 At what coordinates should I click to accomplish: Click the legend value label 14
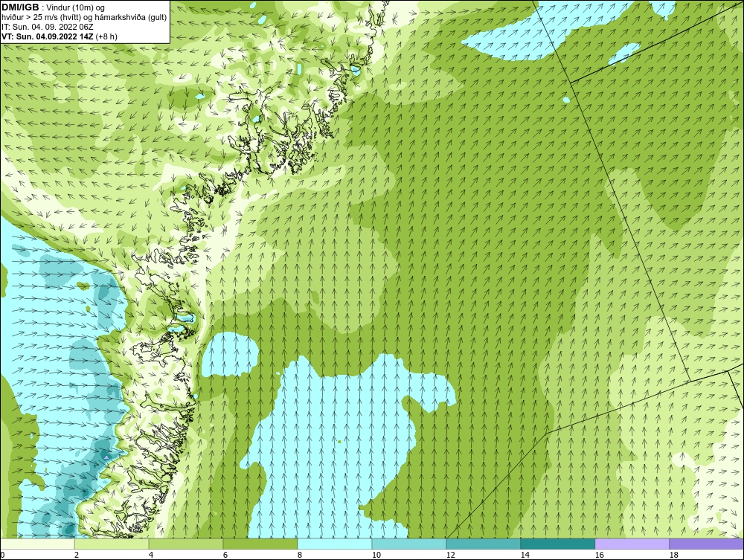pyautogui.click(x=525, y=555)
